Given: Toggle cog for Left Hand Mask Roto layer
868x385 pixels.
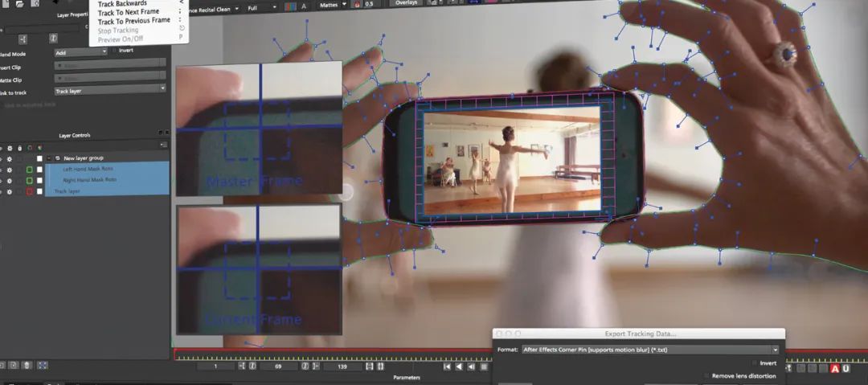Looking at the screenshot, I should 10,170.
